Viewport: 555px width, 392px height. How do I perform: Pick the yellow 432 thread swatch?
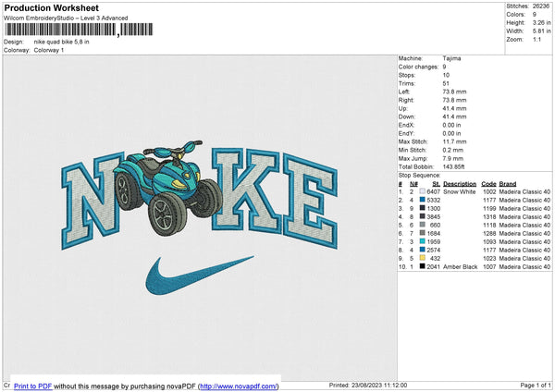pos(422,258)
